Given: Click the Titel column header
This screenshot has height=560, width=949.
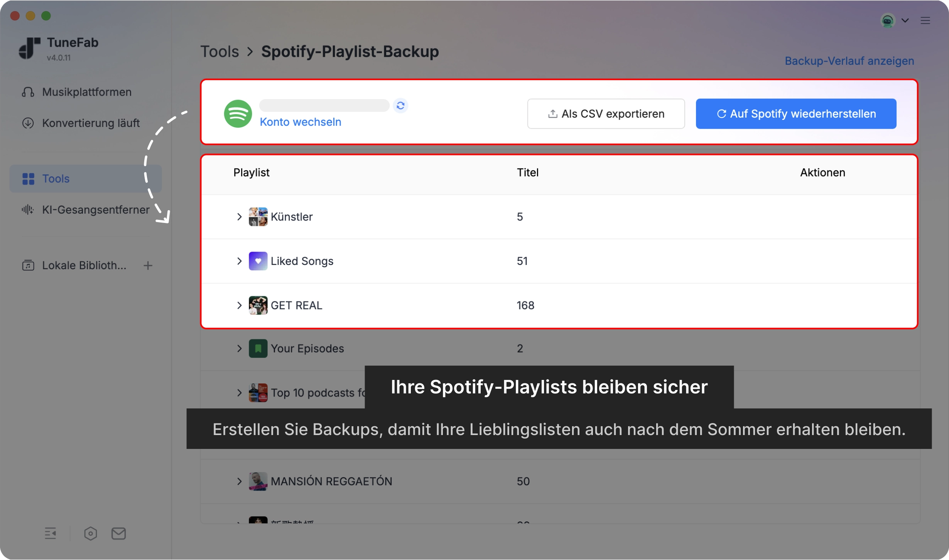Looking at the screenshot, I should (527, 172).
